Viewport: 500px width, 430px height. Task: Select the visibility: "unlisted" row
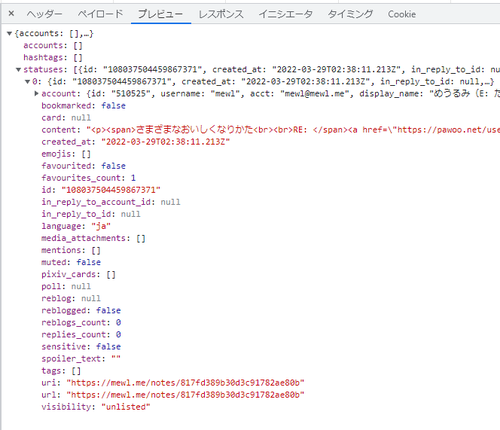click(96, 407)
